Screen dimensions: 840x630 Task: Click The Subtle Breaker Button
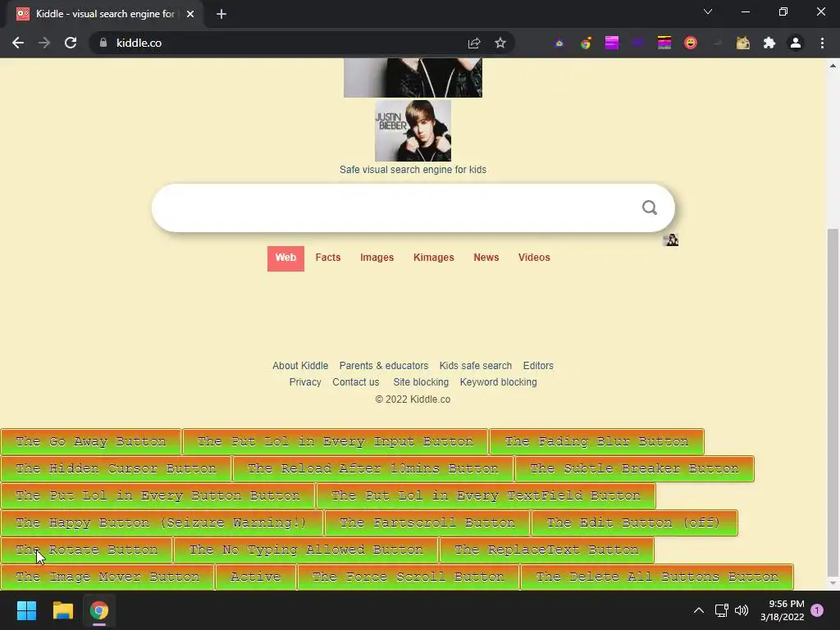coord(634,468)
